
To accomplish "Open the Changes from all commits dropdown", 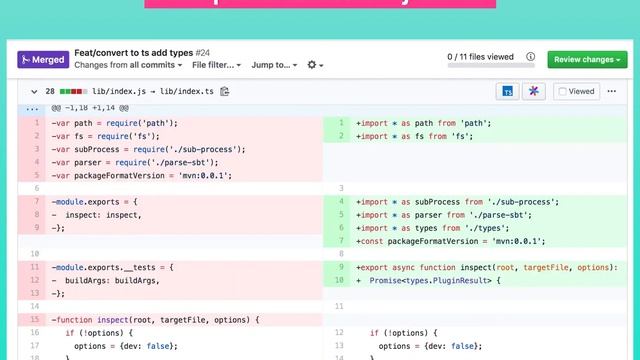I will [x=128, y=65].
